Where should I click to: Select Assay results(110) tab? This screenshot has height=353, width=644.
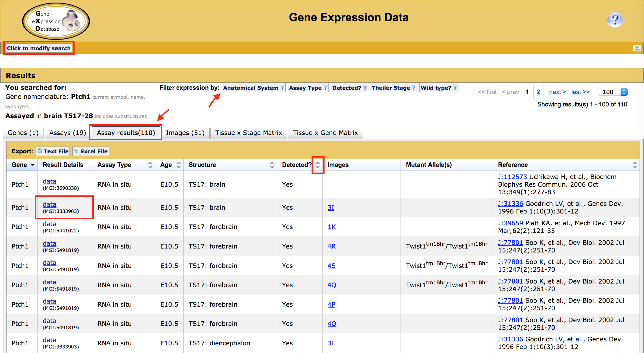coord(126,133)
